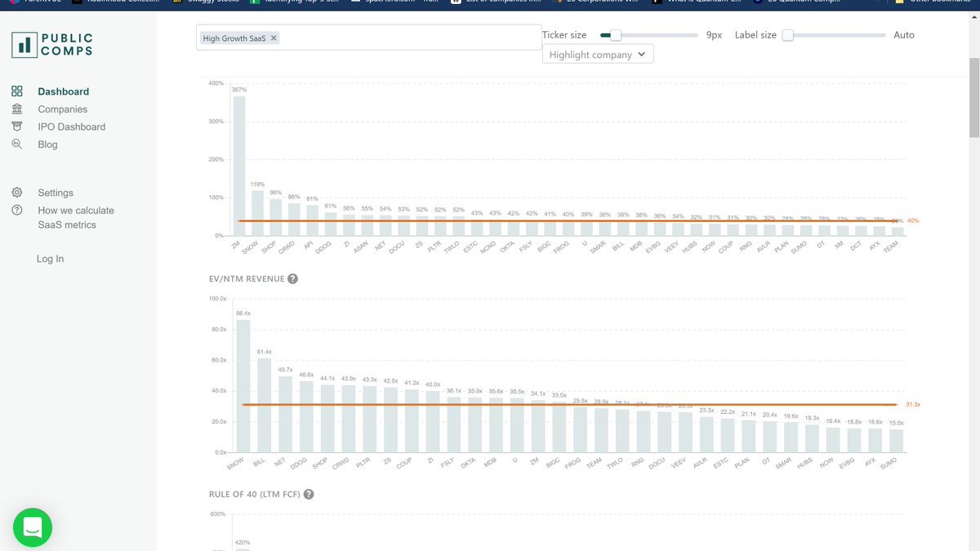Click the EV/NTM REVENUE chart title
This screenshot has height=551, width=980.
247,278
